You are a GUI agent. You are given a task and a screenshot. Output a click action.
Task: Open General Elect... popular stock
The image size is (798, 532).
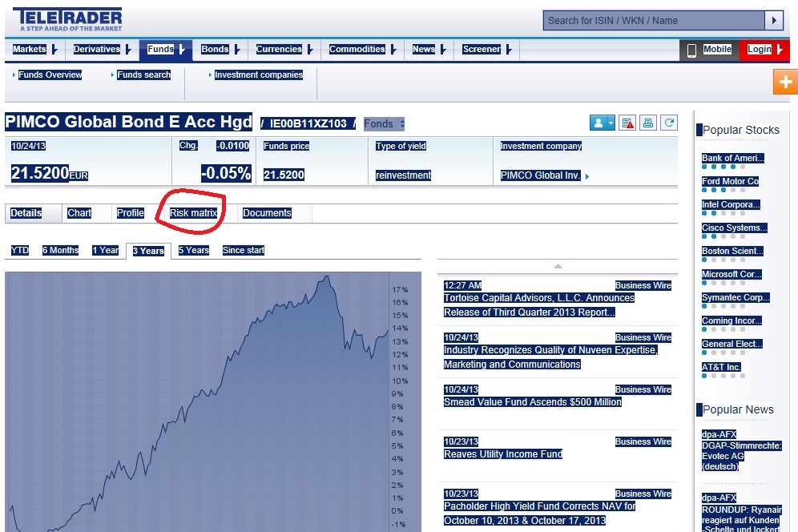[731, 344]
